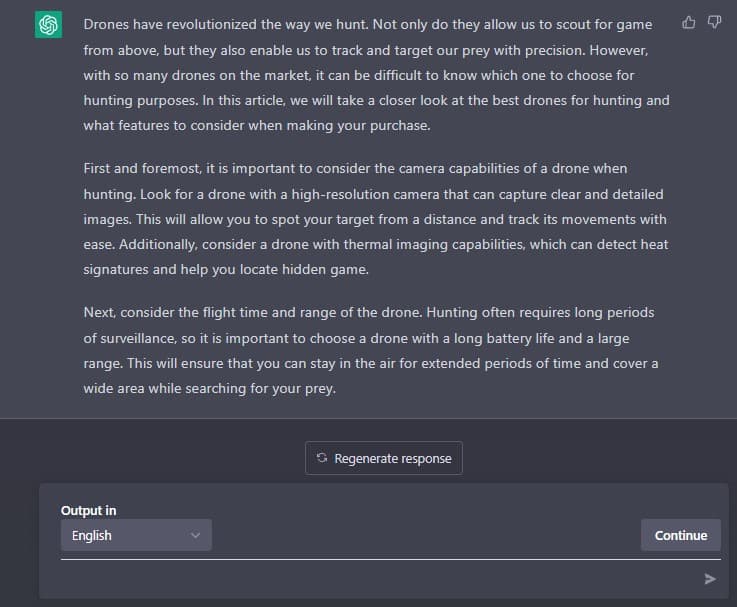737x607 pixels.
Task: Click the Regenerate response text label
Action: pos(393,458)
